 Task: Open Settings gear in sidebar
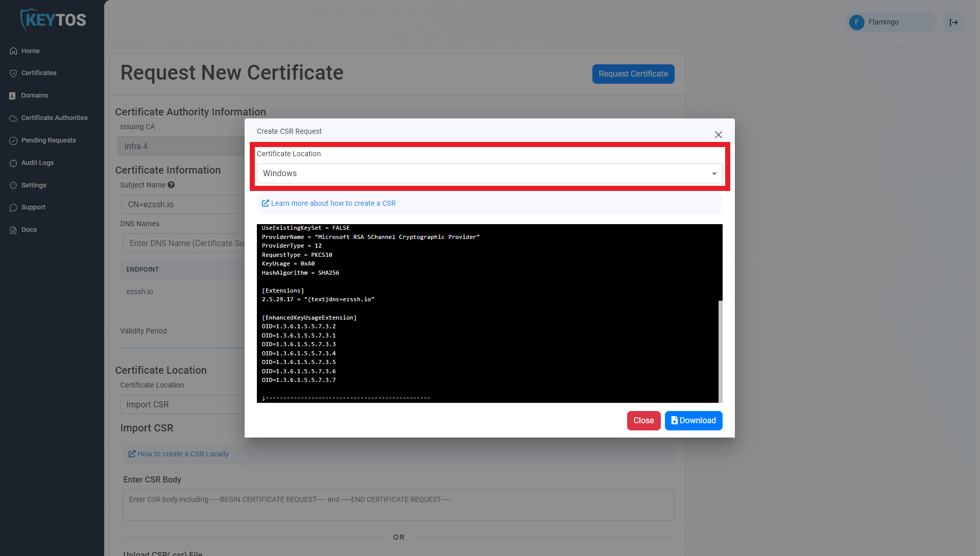point(13,185)
